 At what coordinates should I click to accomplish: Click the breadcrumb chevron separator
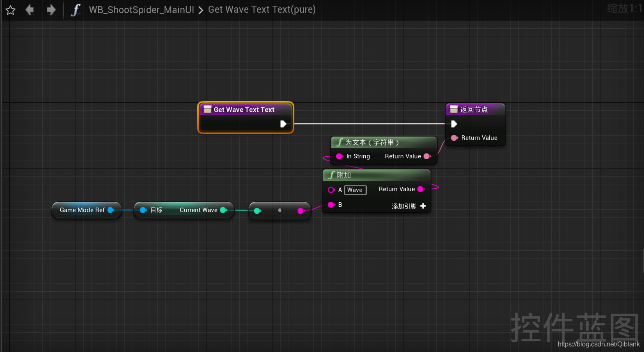pyautogui.click(x=201, y=10)
